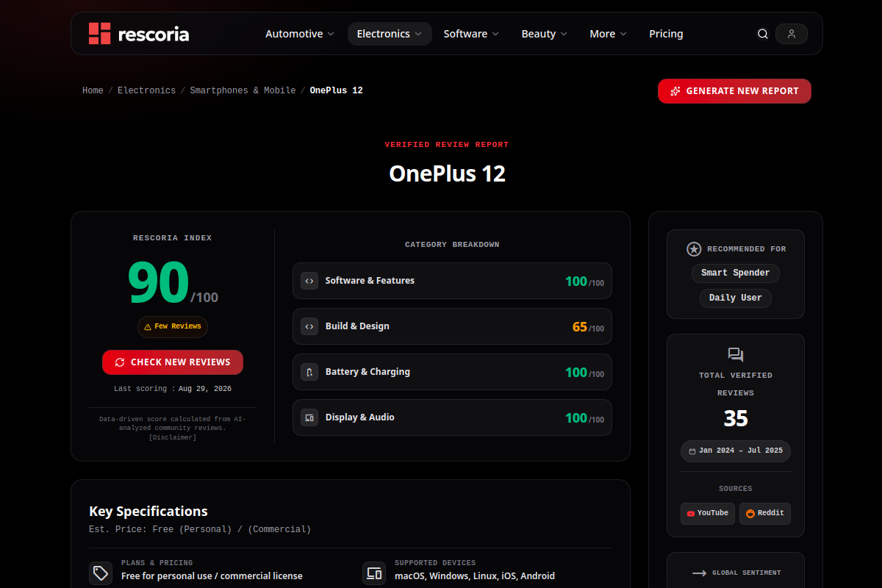Go to Smartphones & Mobile breadcrumb
This screenshot has width=882, height=588.
click(243, 90)
